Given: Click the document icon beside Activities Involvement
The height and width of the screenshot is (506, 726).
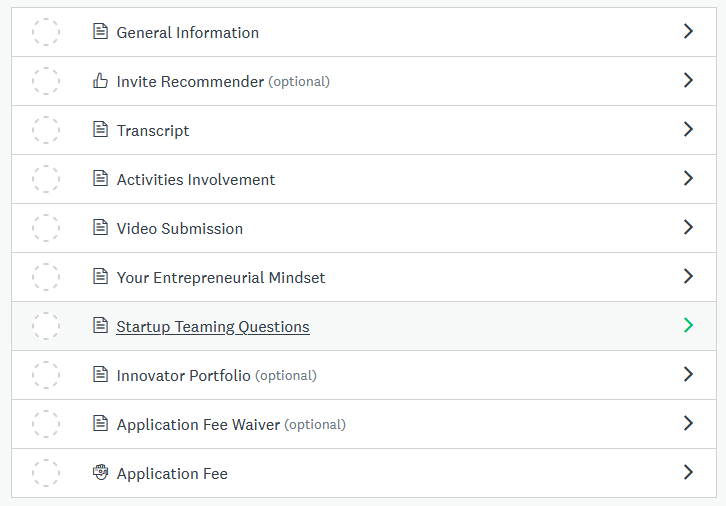Looking at the screenshot, I should click(100, 179).
